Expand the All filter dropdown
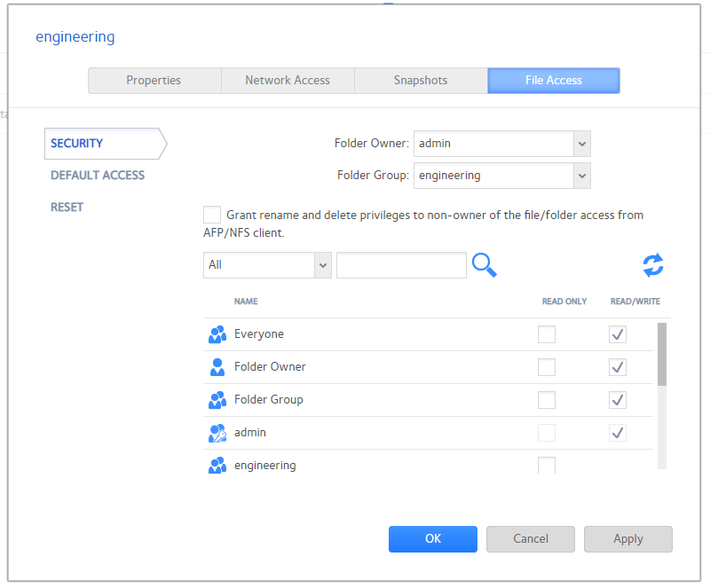The image size is (710, 588). point(322,265)
